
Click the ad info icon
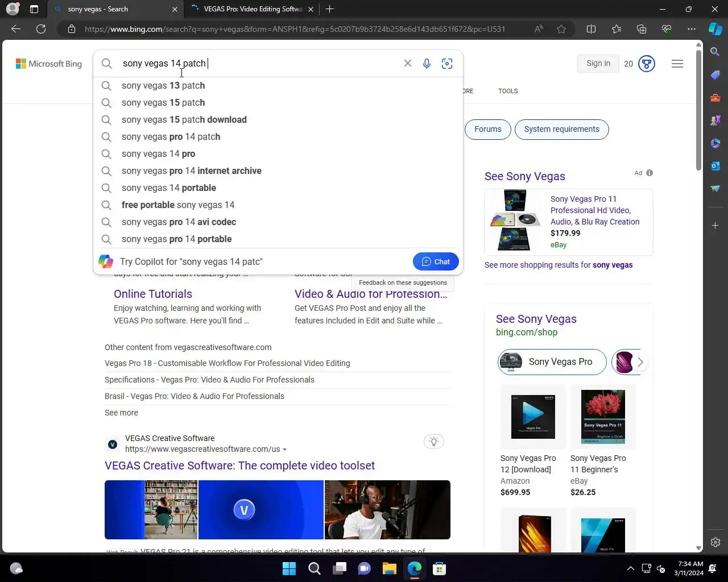point(650,173)
